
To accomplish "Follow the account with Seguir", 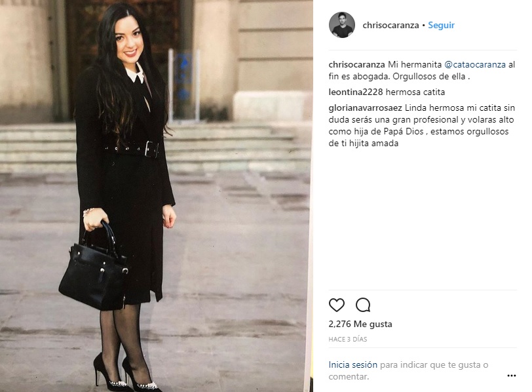I will coord(441,26).
